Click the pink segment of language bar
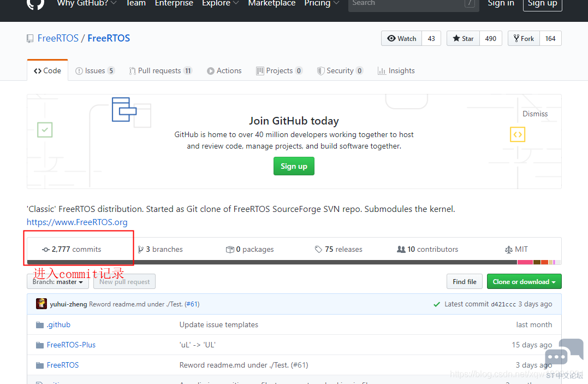588x384 pixels. point(525,262)
